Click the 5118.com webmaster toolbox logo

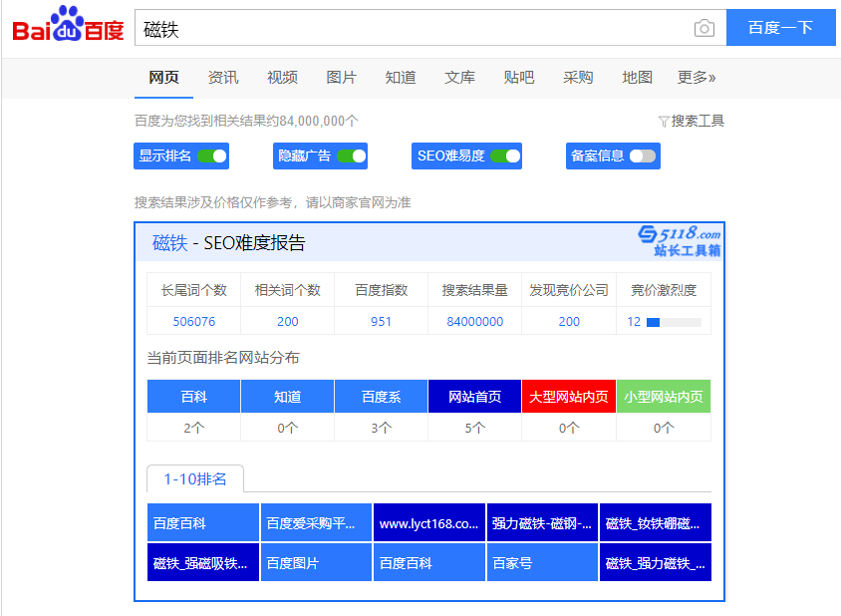pyautogui.click(x=680, y=241)
